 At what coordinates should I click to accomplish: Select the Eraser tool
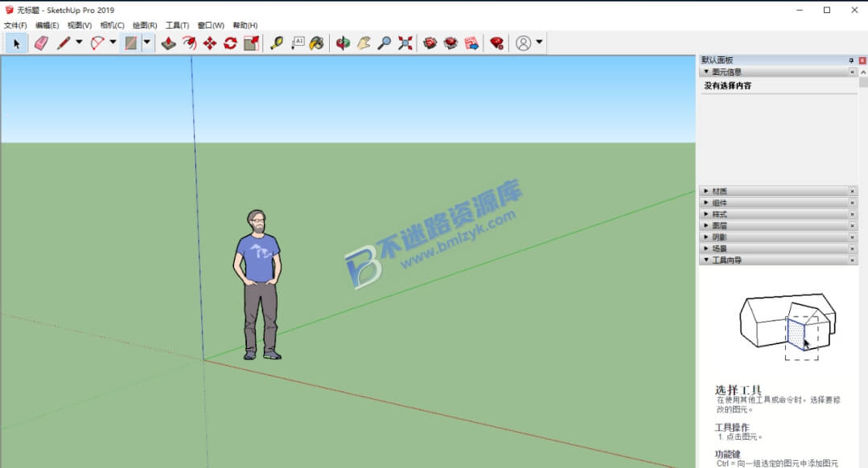(41, 43)
